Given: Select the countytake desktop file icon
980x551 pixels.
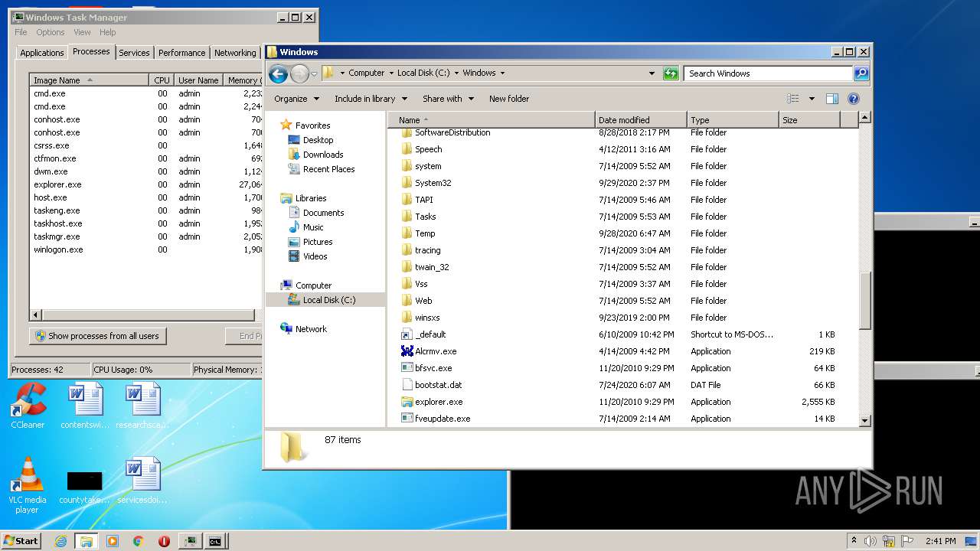Looking at the screenshot, I should click(x=84, y=487).
